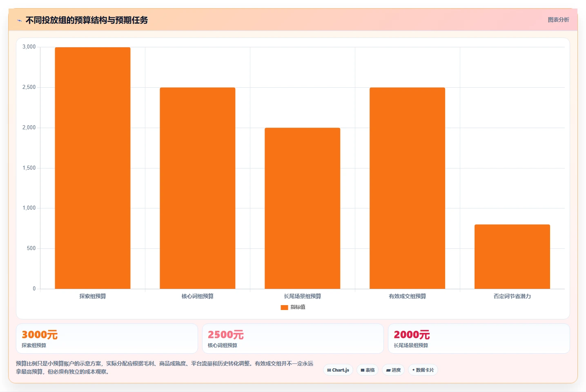
Task: Click the 否定词节省潜力 bar in the chart
Action: [512, 257]
